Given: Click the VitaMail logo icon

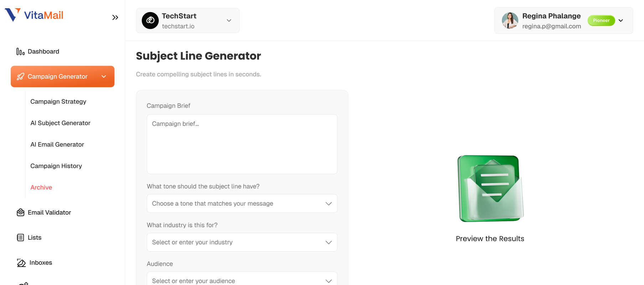Looking at the screenshot, I should pyautogui.click(x=12, y=15).
